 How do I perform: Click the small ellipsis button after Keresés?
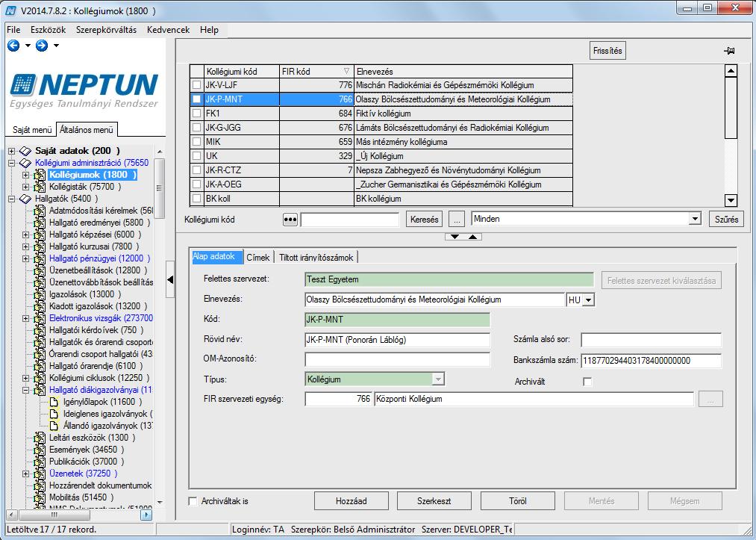pos(457,220)
